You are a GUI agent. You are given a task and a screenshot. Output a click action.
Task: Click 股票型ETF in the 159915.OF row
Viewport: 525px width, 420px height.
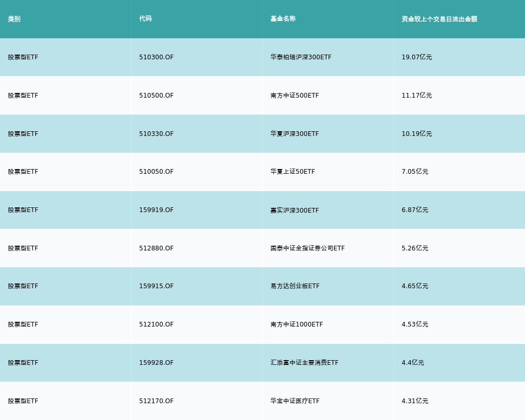click(x=23, y=286)
